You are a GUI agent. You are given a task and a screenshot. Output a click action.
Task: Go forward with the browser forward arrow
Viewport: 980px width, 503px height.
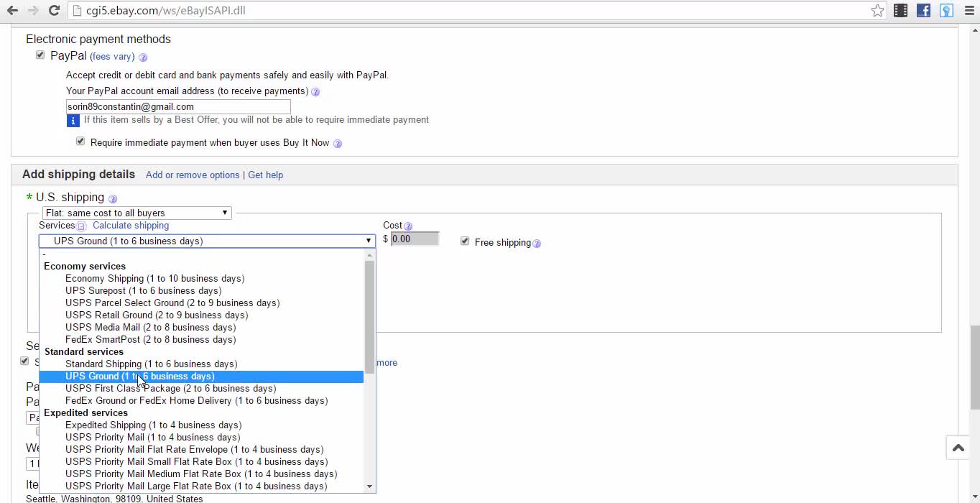point(33,11)
